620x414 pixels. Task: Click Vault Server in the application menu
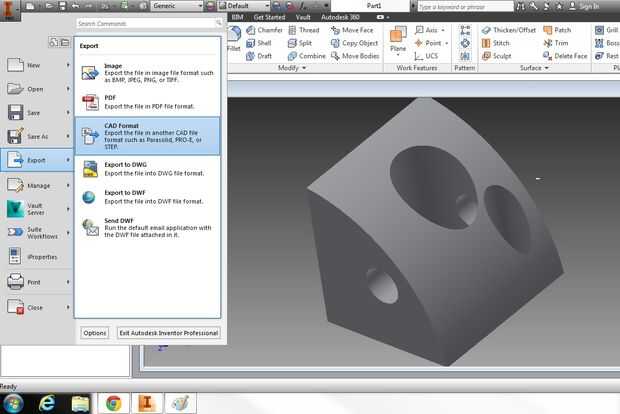tap(37, 209)
